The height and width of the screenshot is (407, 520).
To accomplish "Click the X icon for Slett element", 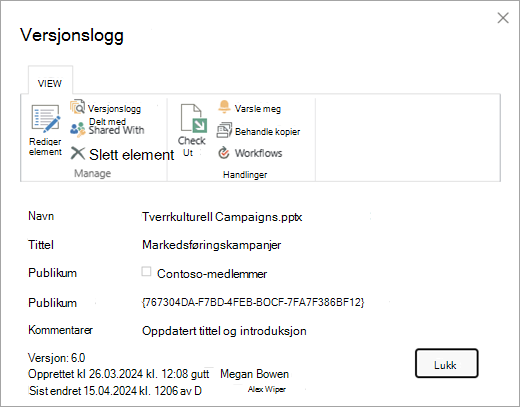I will tap(78, 154).
